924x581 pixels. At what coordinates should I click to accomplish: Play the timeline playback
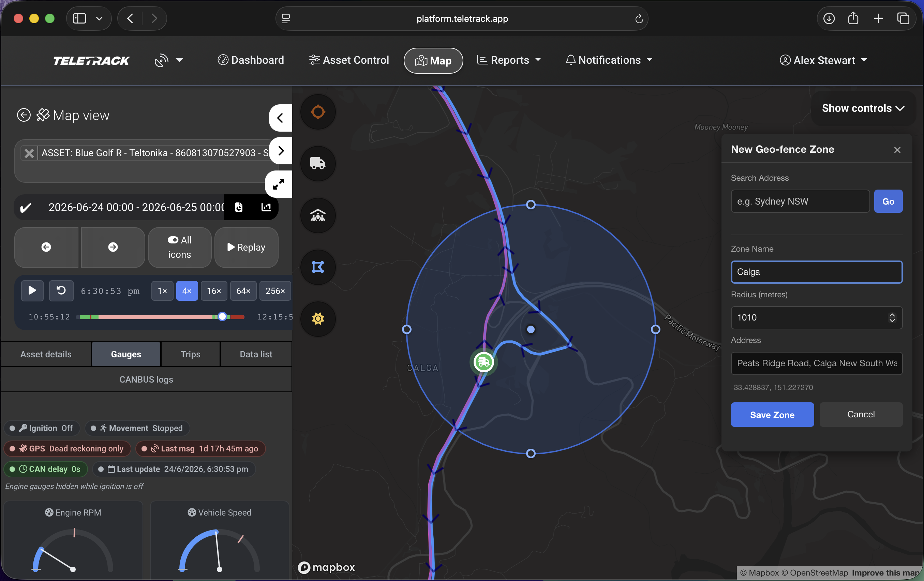pos(32,290)
